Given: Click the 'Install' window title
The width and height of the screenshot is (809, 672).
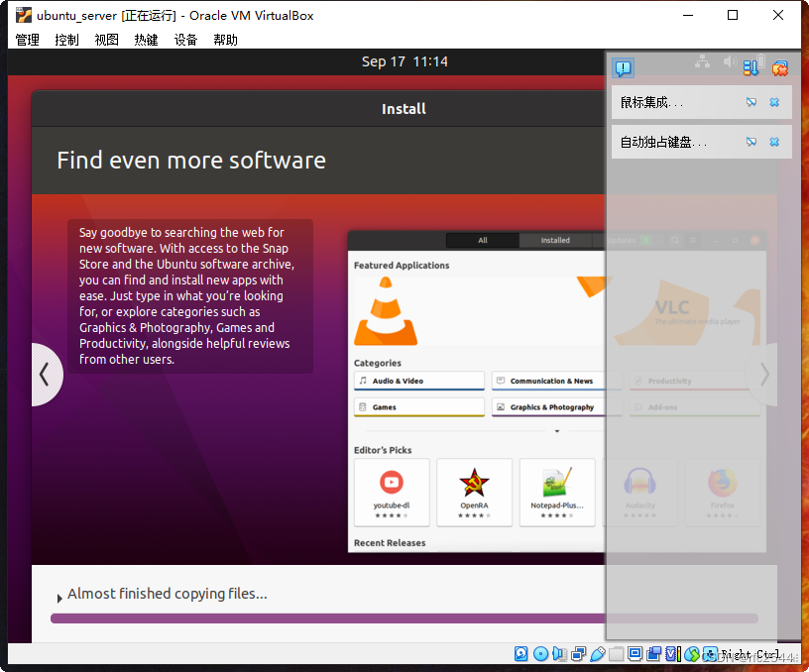Looking at the screenshot, I should click(404, 109).
